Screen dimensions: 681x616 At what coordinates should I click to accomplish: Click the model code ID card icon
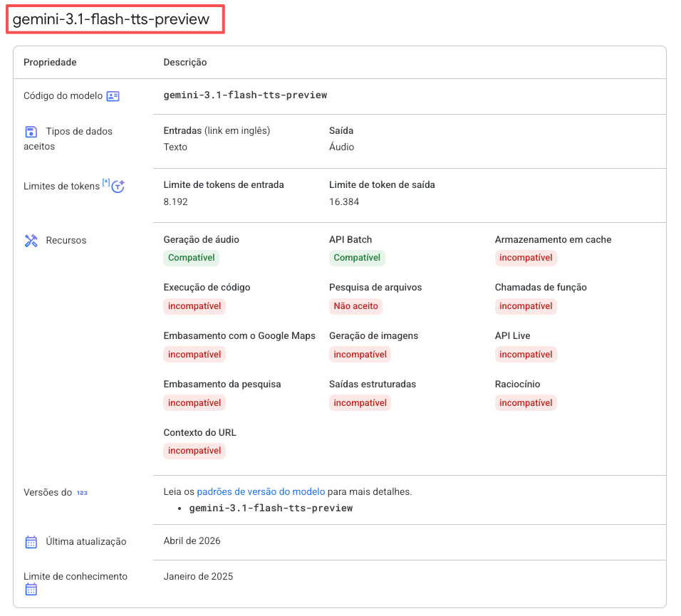tap(113, 96)
